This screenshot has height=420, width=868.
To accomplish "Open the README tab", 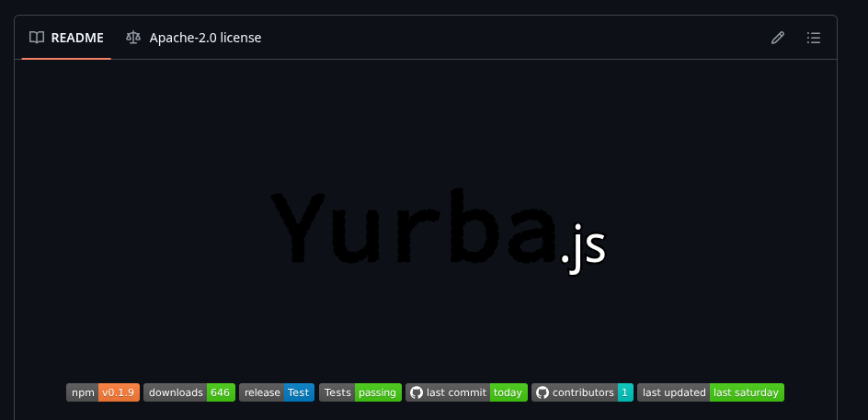I will [66, 38].
